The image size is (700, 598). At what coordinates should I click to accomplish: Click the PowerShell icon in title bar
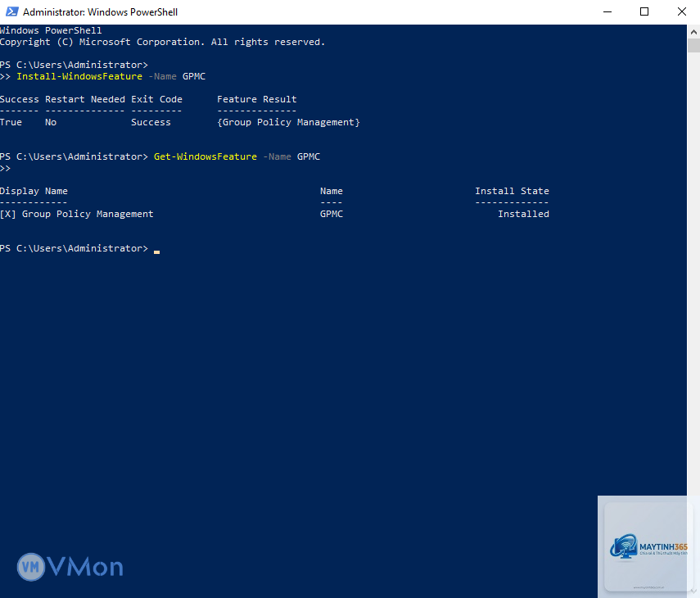click(11, 11)
